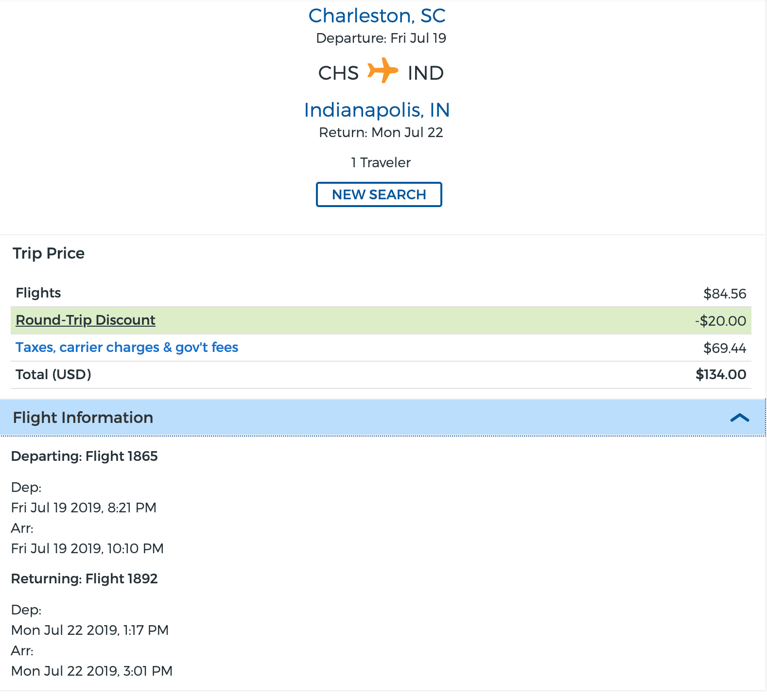Click the -$20.00 discount amount
Viewport: 767px width, 700px height.
[x=720, y=321]
